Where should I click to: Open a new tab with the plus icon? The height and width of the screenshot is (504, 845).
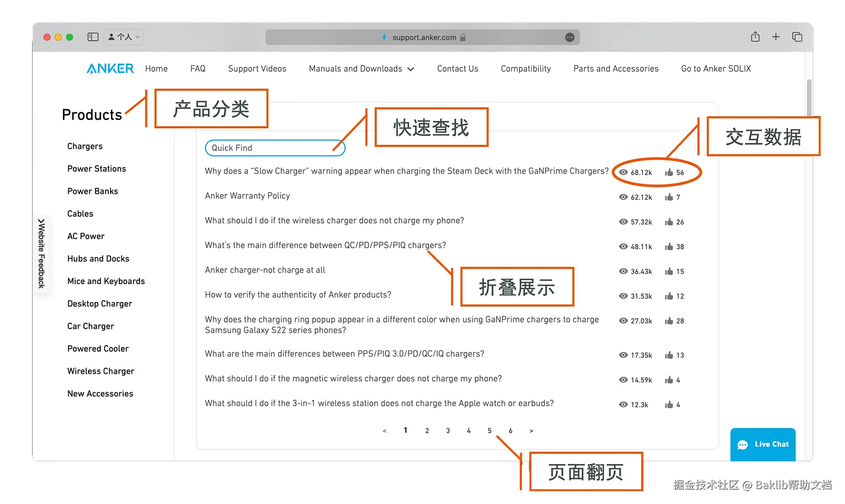(776, 37)
